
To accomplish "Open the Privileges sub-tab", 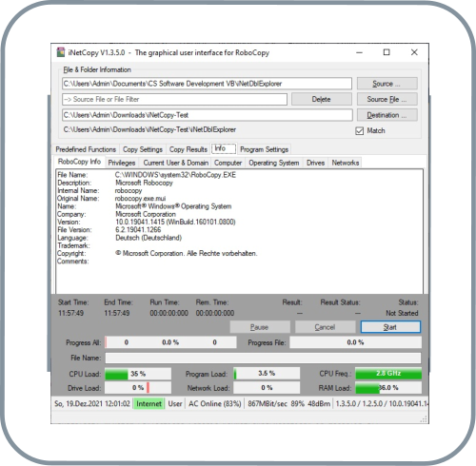I will point(122,163).
